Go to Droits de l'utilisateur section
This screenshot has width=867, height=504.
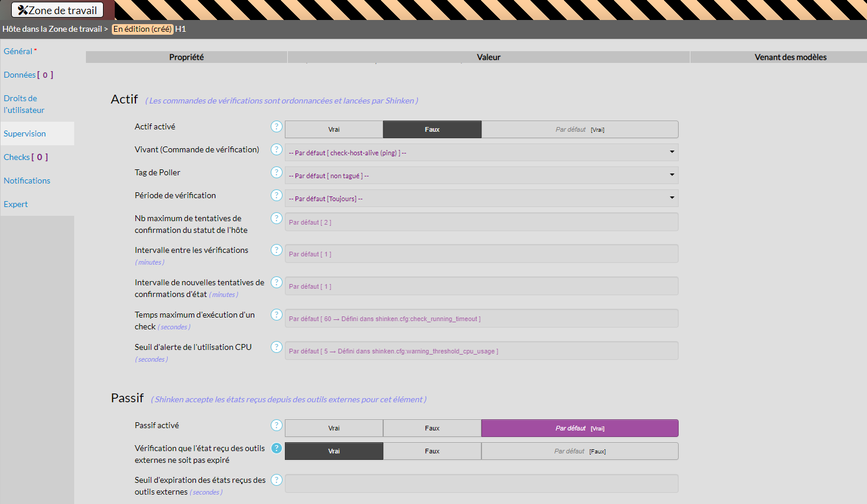[24, 104]
